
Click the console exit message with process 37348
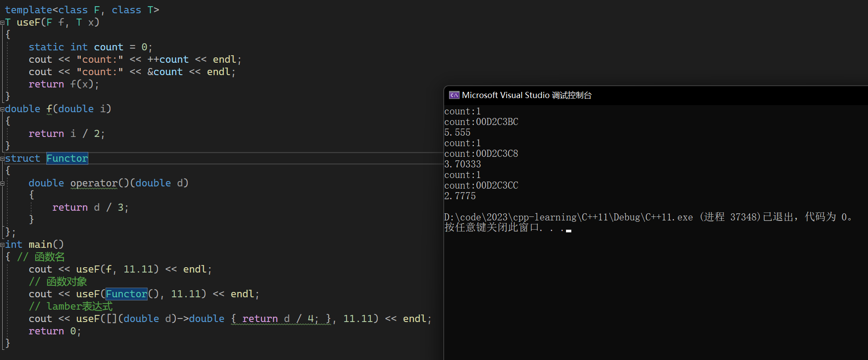point(648,217)
